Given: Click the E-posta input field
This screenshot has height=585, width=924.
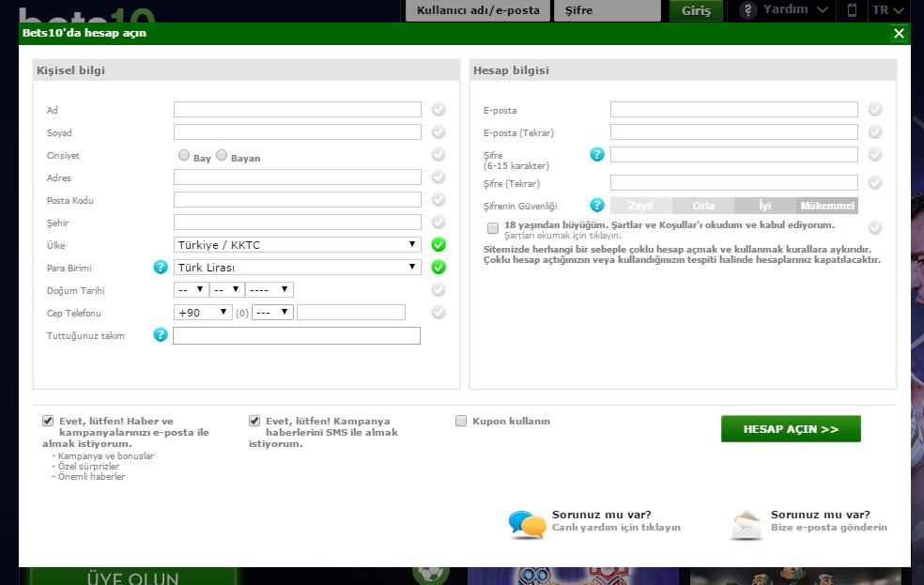Looking at the screenshot, I should [x=734, y=109].
